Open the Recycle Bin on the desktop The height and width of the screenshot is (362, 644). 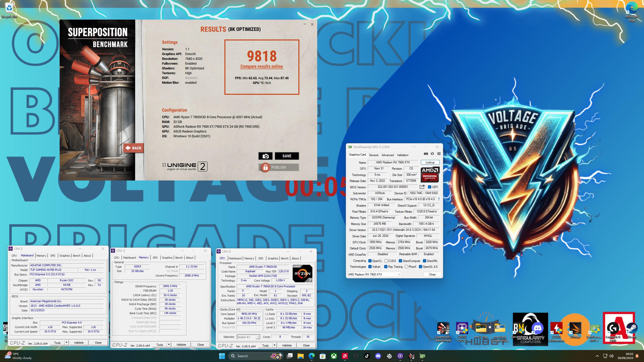point(9,11)
